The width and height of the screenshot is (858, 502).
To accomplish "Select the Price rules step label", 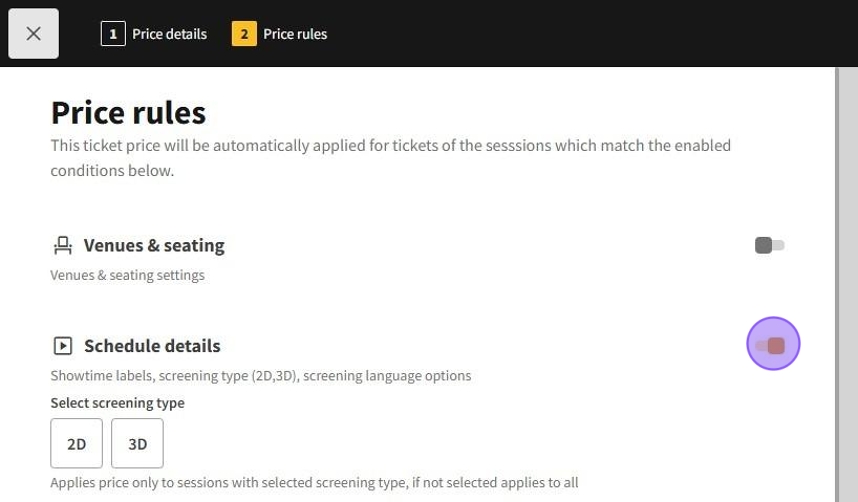I will click(295, 34).
